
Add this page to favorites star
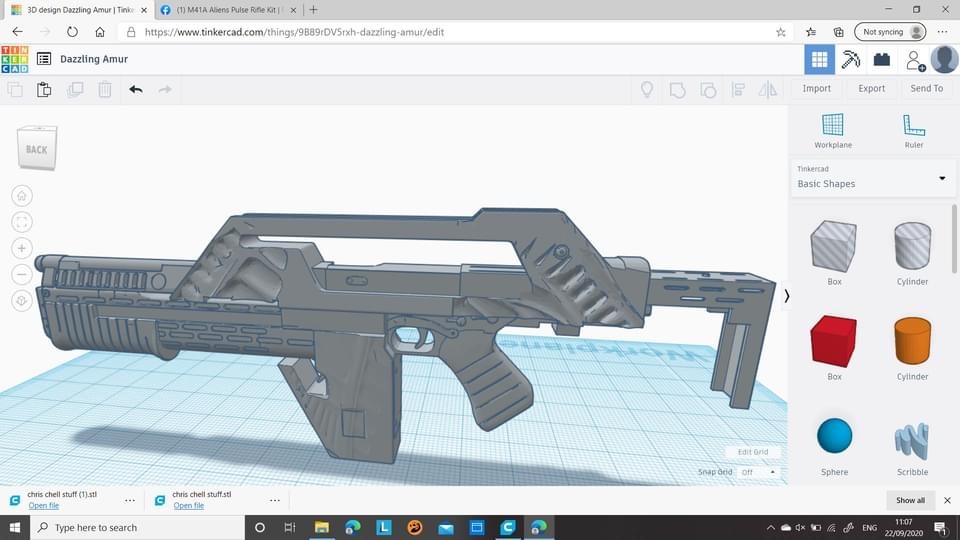point(781,32)
